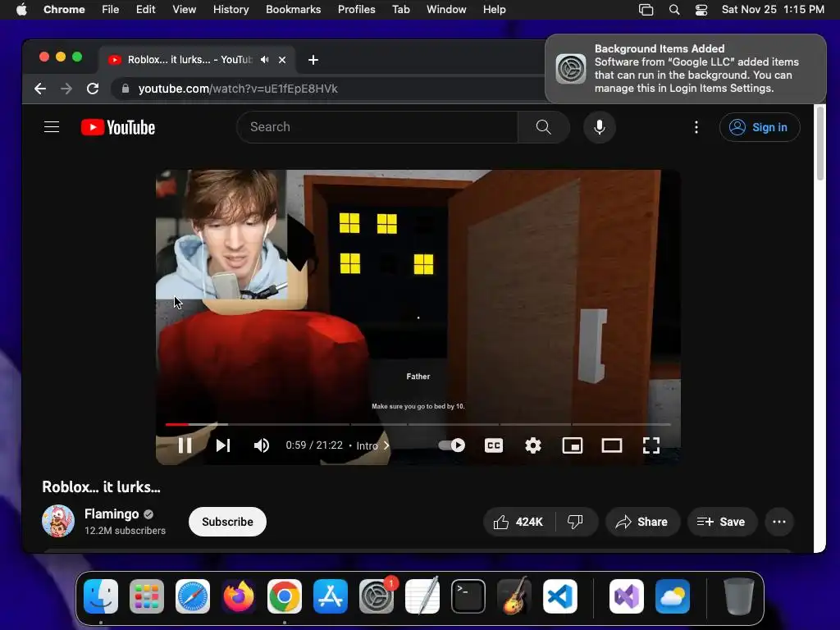840x630 pixels.
Task: Share this video
Action: pos(642,522)
